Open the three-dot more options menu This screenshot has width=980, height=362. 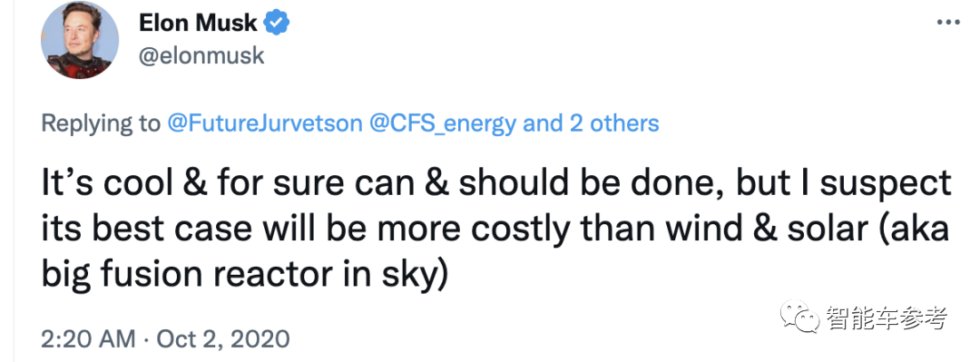[947, 23]
